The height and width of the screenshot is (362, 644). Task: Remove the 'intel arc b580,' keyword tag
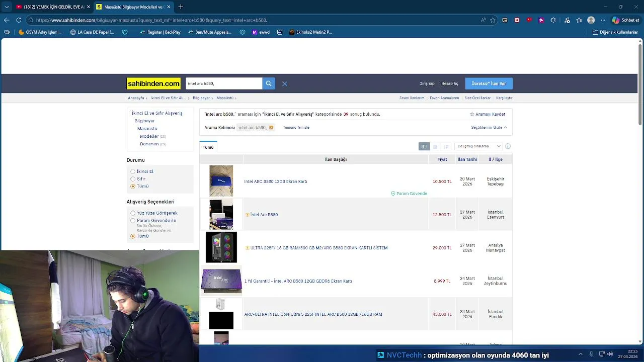click(271, 128)
